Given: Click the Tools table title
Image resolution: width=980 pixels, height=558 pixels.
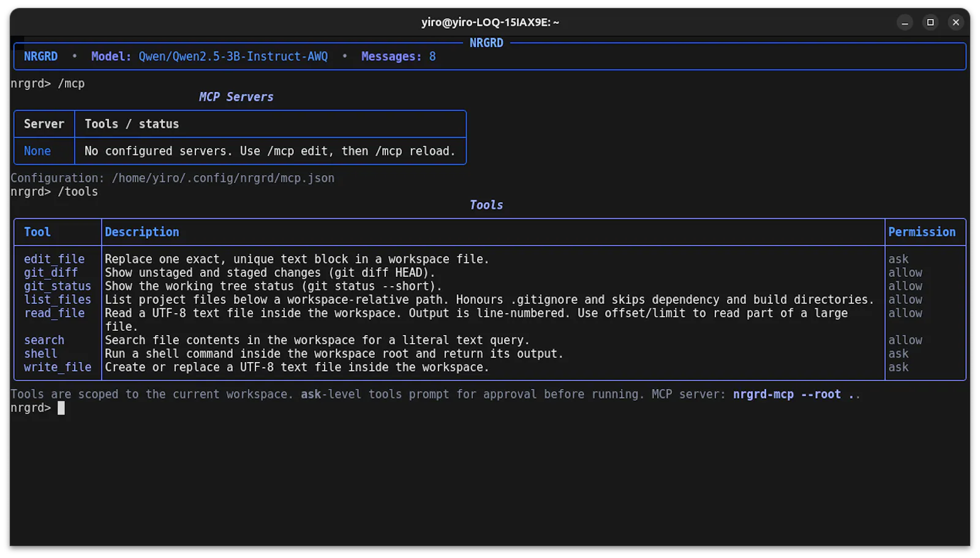Looking at the screenshot, I should point(486,205).
